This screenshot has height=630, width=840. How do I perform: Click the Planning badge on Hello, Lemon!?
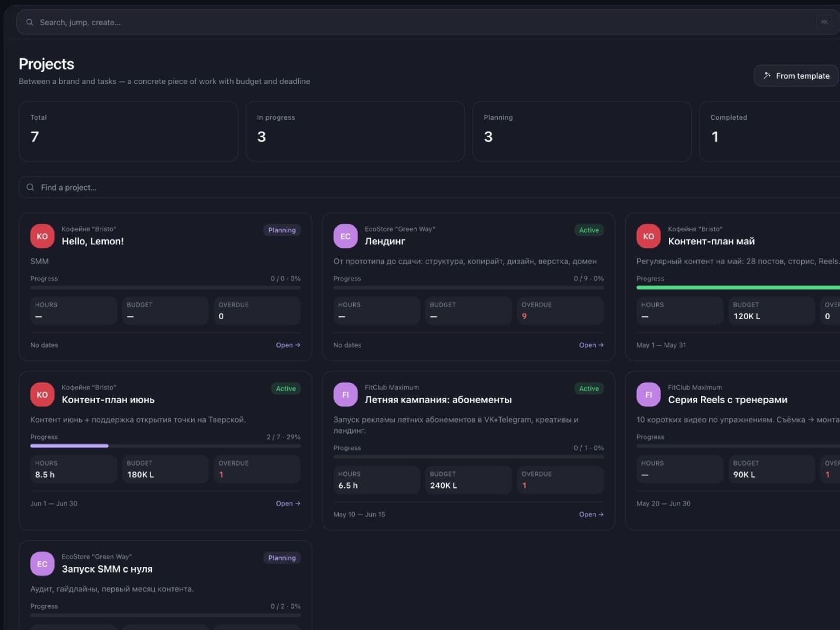click(282, 230)
